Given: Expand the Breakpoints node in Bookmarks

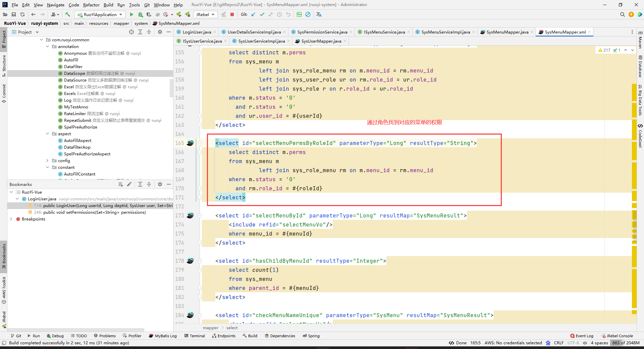Looking at the screenshot, I should click(x=11, y=219).
